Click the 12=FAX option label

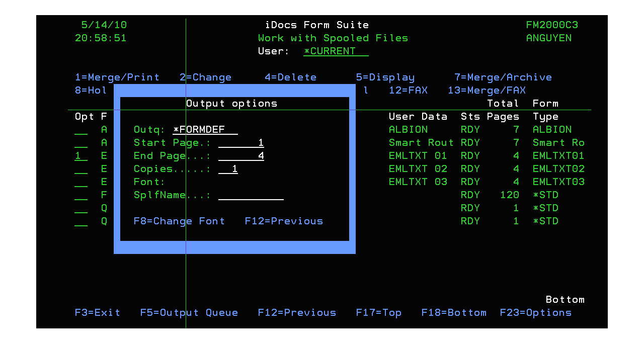click(408, 91)
